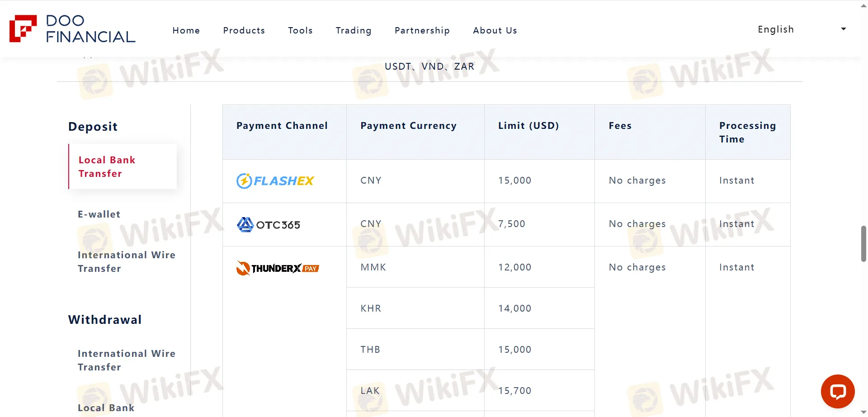
Task: Open the Partnership menu
Action: point(422,30)
